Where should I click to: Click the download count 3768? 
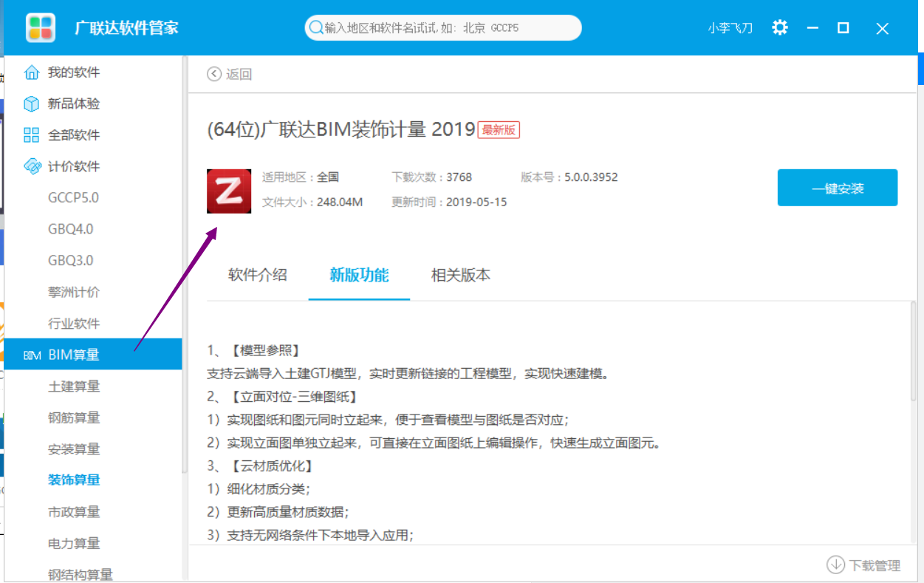tap(459, 177)
